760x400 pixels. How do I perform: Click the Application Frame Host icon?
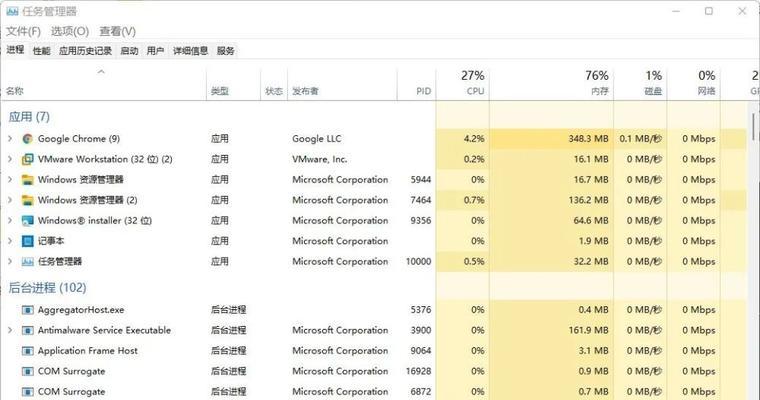(28, 351)
